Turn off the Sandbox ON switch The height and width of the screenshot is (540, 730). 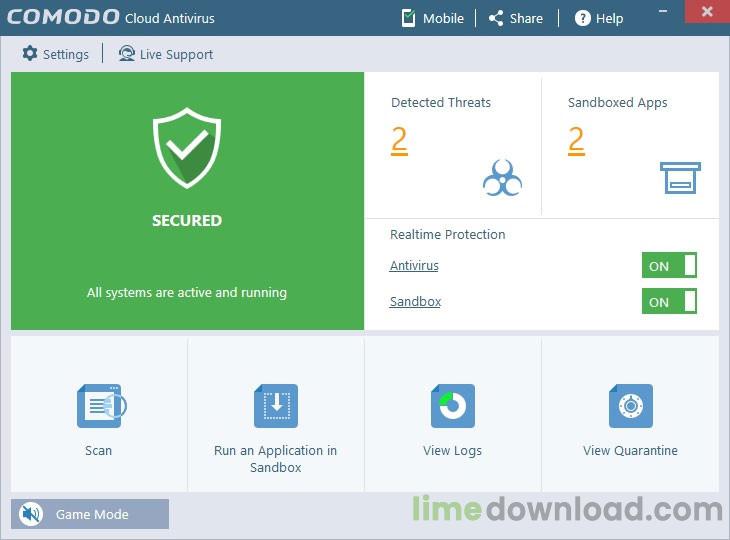[x=669, y=301]
